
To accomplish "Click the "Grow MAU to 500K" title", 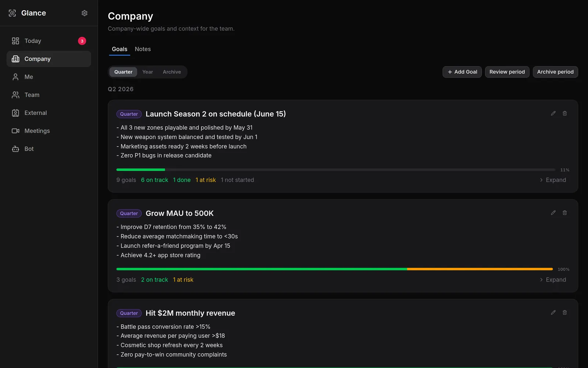I will (179, 213).
